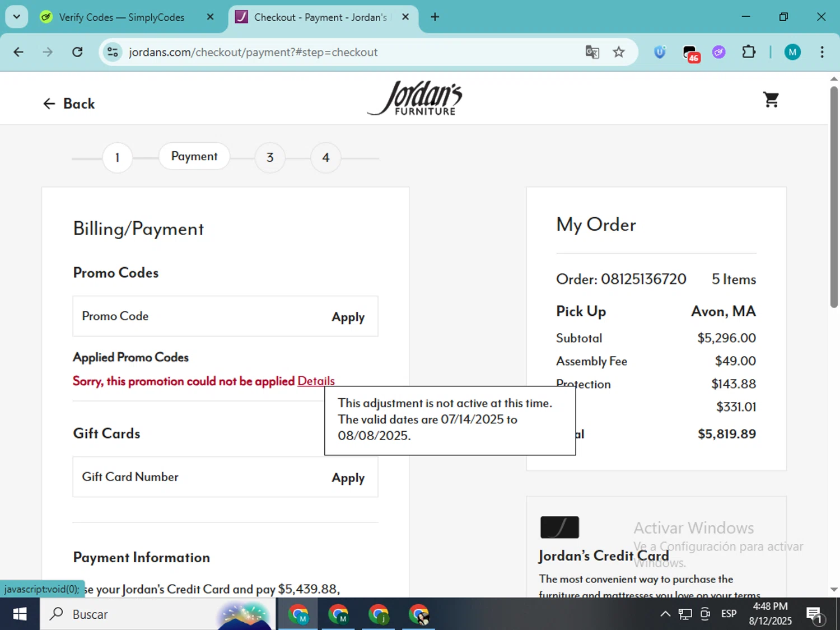Click the Jordan's Furniture logo

(415, 99)
